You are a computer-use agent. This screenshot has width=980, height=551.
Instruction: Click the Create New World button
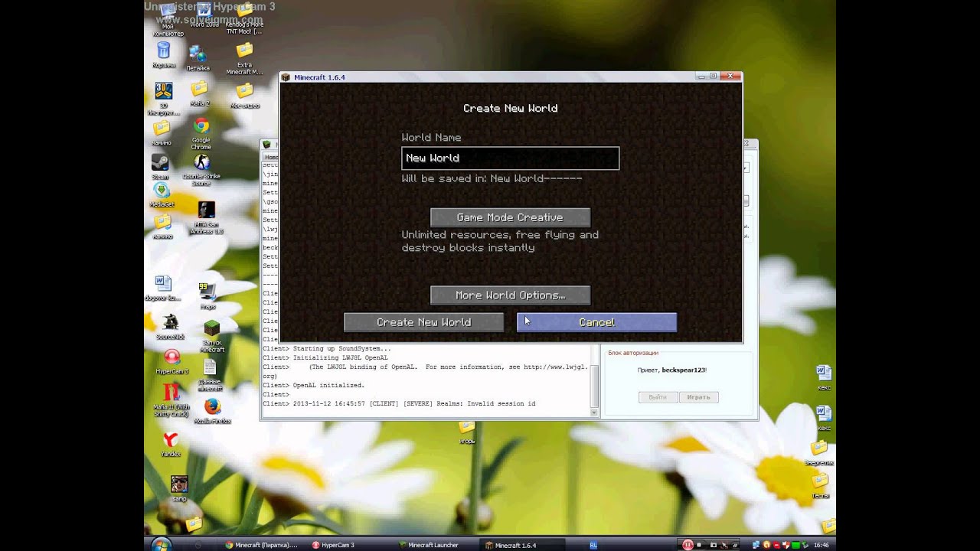[x=423, y=322]
